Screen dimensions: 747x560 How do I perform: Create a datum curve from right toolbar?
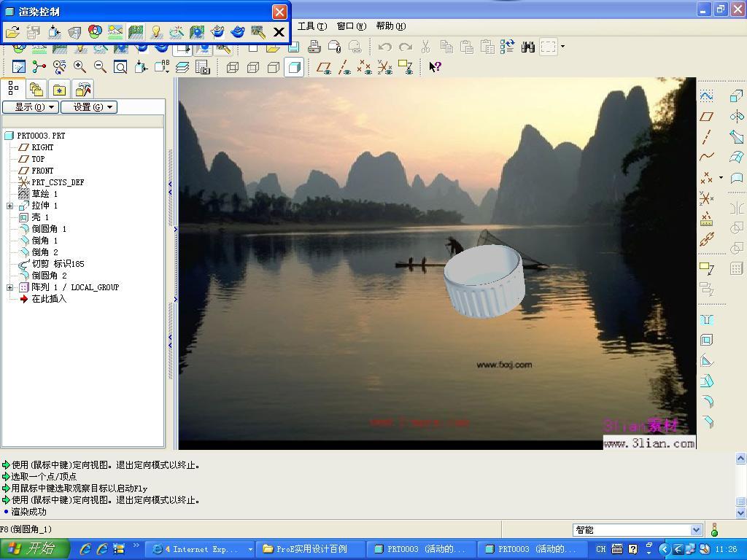point(706,157)
